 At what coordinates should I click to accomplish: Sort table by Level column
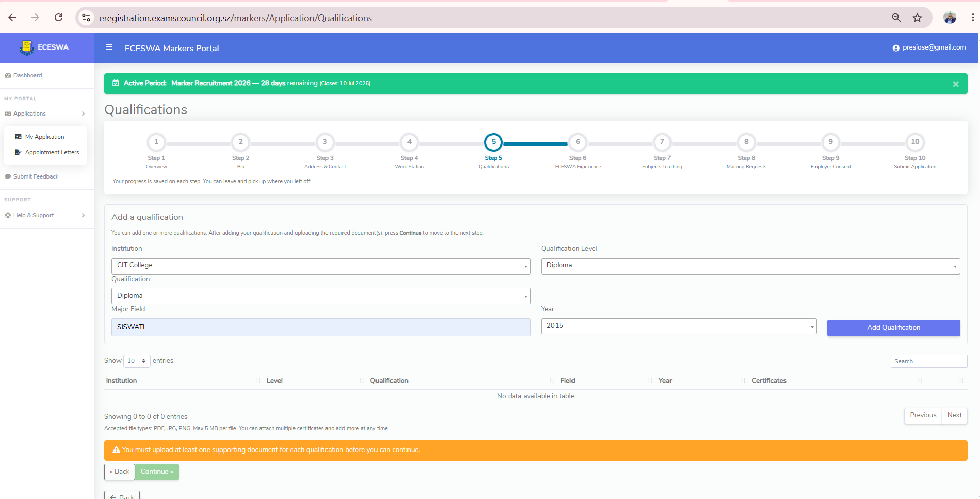click(316, 381)
